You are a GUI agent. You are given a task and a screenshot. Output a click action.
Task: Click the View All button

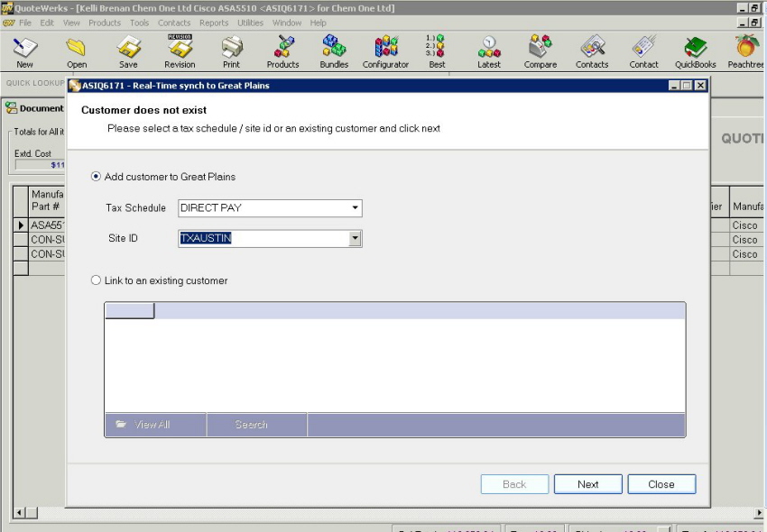tap(155, 425)
